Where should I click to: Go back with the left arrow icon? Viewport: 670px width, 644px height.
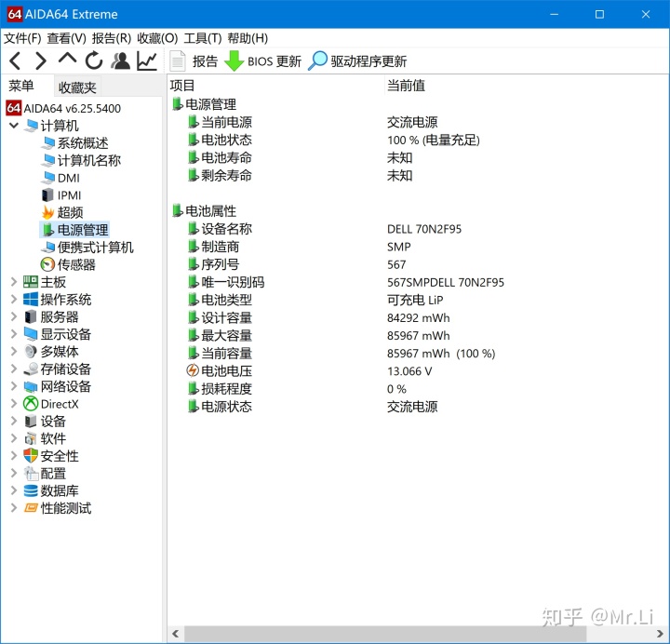click(x=15, y=60)
